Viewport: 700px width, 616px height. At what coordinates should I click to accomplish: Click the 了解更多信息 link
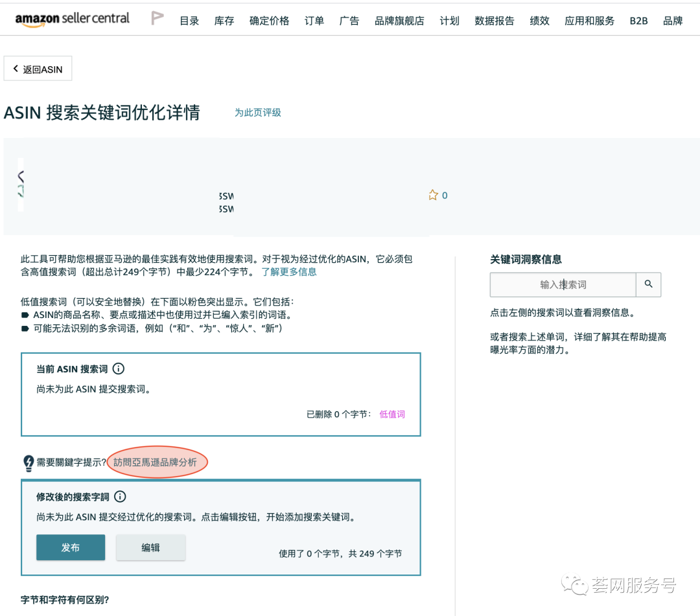coord(289,271)
